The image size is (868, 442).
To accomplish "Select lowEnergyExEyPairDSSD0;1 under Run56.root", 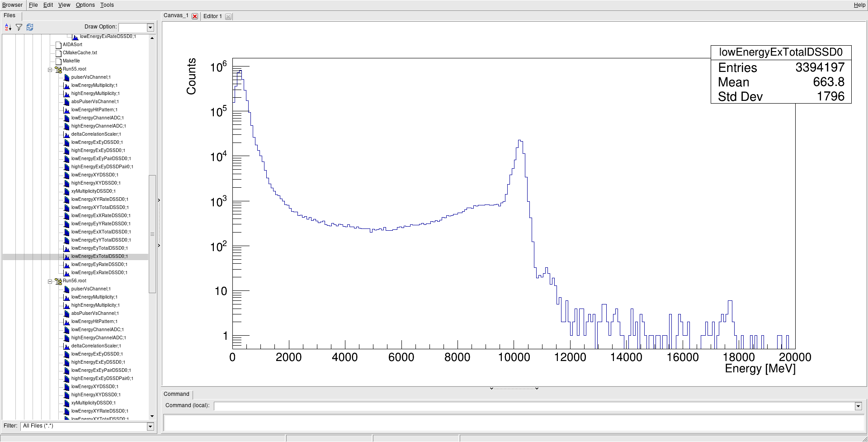I will 101,371.
